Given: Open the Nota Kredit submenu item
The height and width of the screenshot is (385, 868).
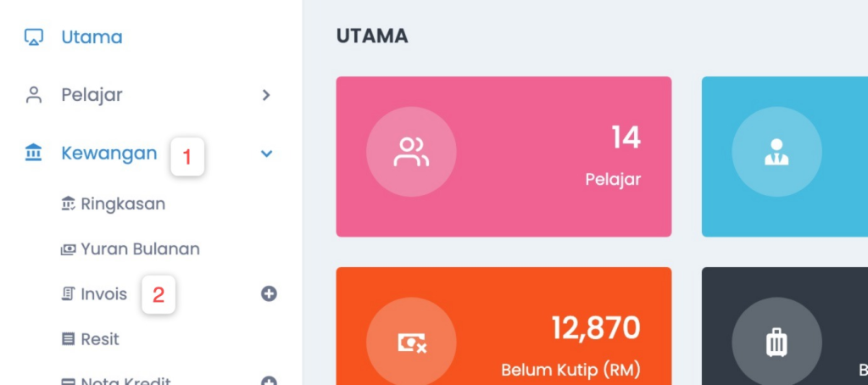Looking at the screenshot, I should click(x=115, y=381).
